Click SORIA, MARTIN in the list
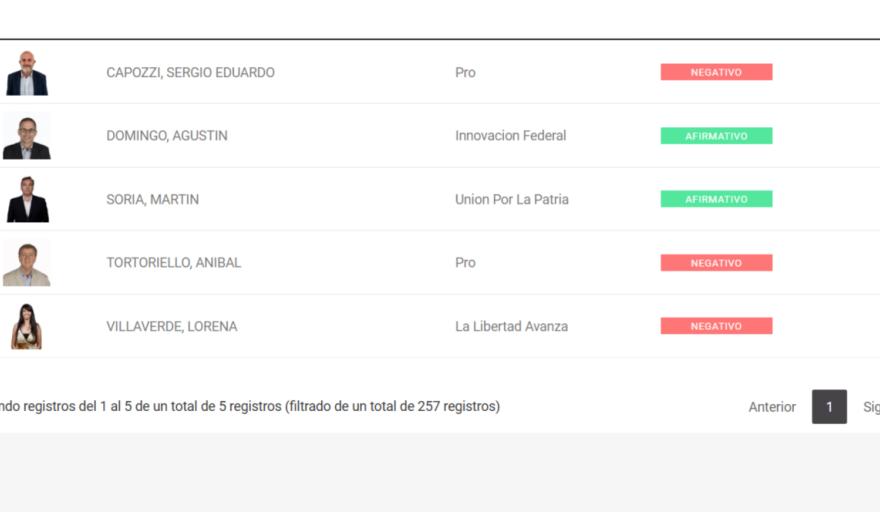This screenshot has width=880, height=512. click(152, 199)
